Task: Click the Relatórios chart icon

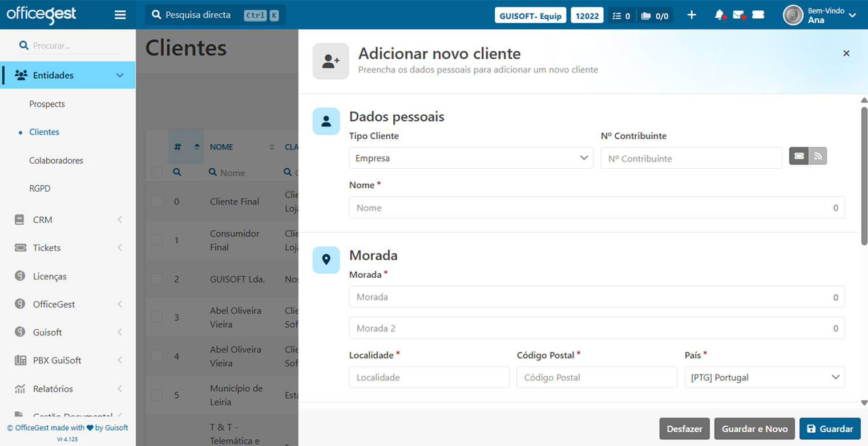Action: click(20, 389)
